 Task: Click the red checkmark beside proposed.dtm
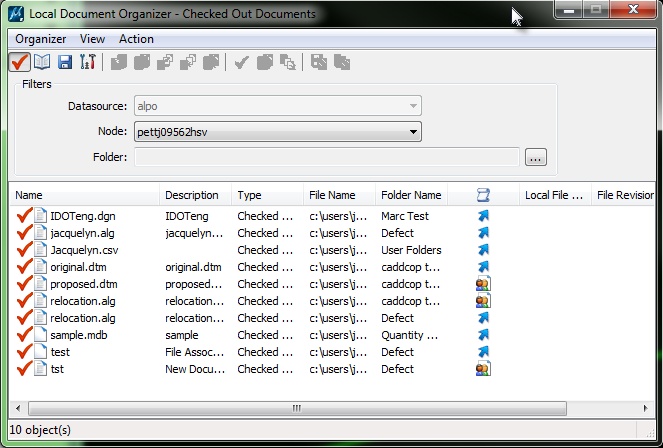tap(24, 283)
